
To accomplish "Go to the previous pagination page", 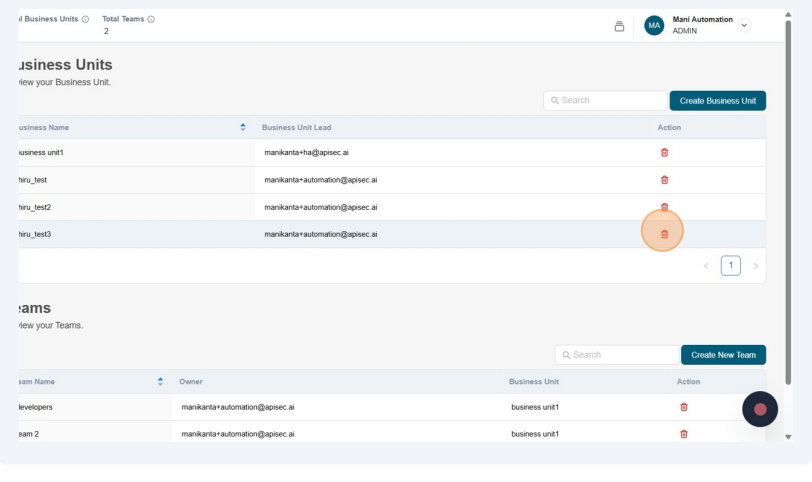I will [x=706, y=266].
